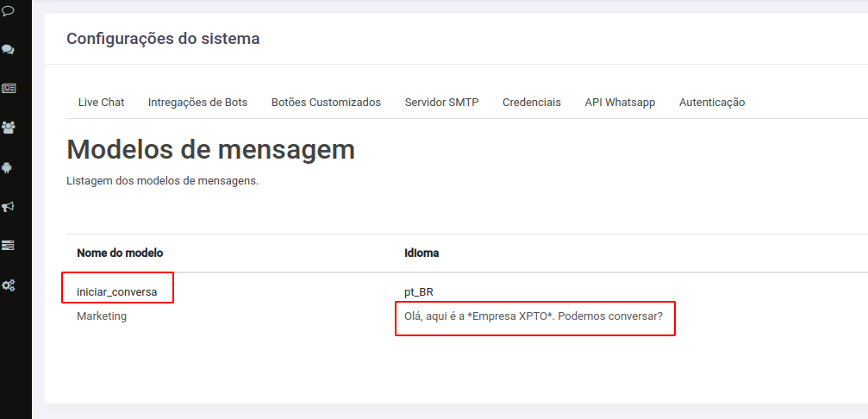This screenshot has height=419, width=868.
Task: Switch to the API Whatsapp tab
Action: (620, 103)
